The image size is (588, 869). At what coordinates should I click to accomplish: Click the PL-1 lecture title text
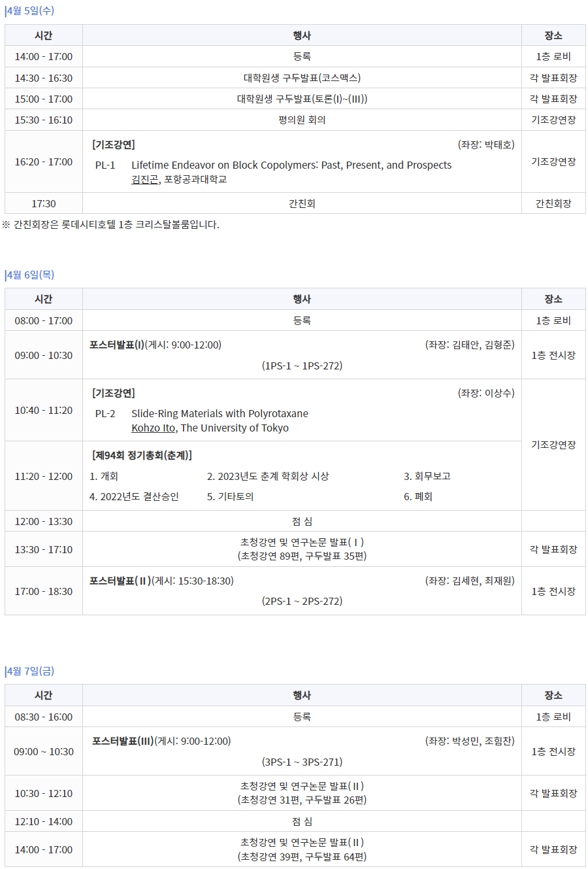click(x=291, y=165)
